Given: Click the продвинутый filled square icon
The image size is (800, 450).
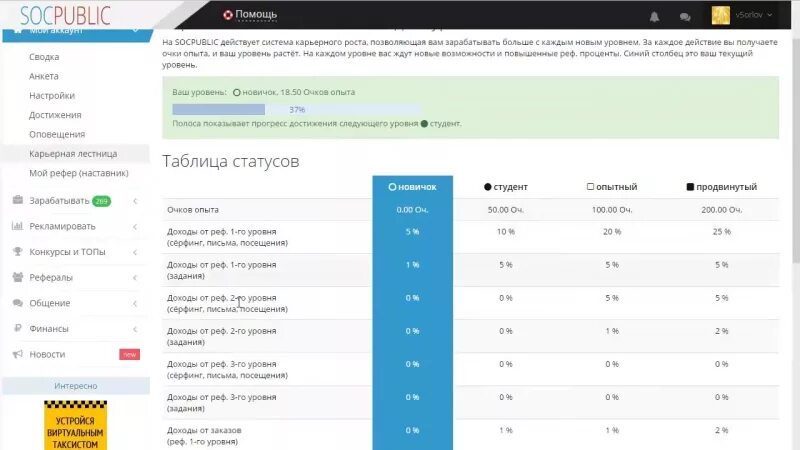Looking at the screenshot, I should 690,187.
